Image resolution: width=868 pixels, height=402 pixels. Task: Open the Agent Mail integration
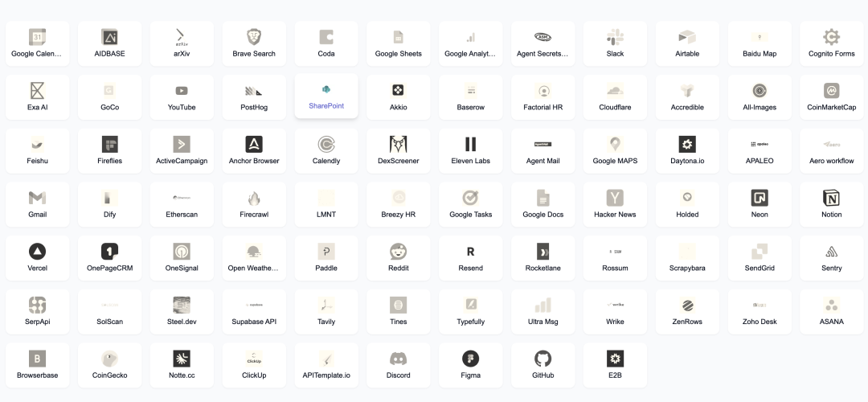pos(543,151)
